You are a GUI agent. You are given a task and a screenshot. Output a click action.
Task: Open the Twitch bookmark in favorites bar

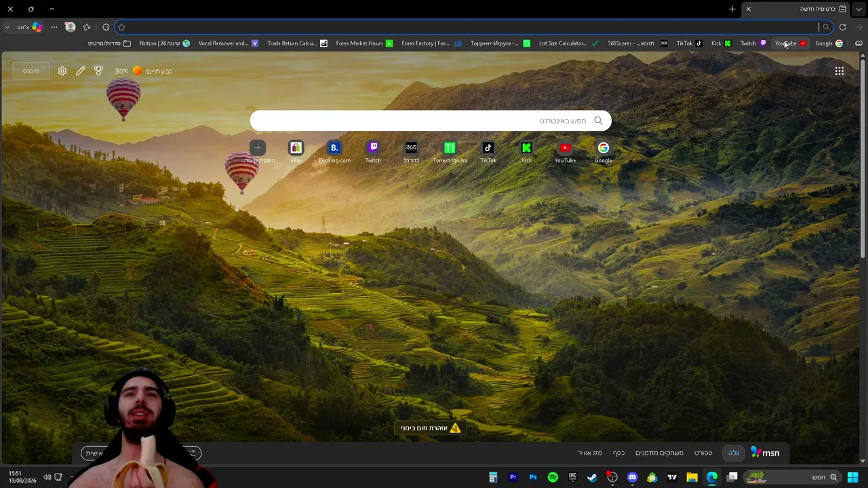(753, 43)
